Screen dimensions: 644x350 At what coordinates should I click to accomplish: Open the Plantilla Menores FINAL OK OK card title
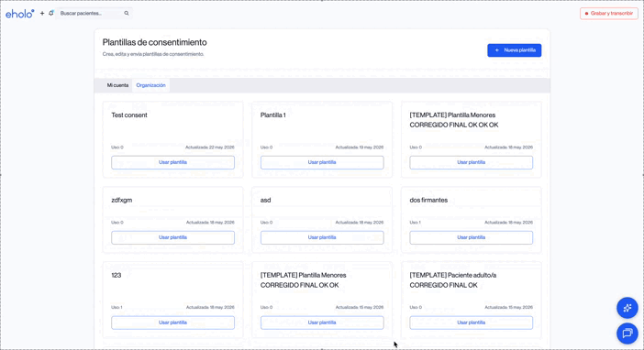click(303, 279)
